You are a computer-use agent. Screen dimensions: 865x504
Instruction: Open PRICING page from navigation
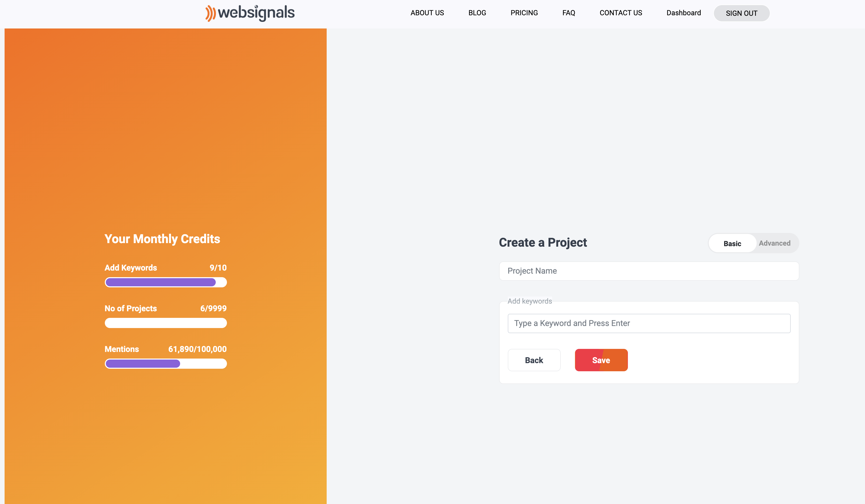point(523,13)
